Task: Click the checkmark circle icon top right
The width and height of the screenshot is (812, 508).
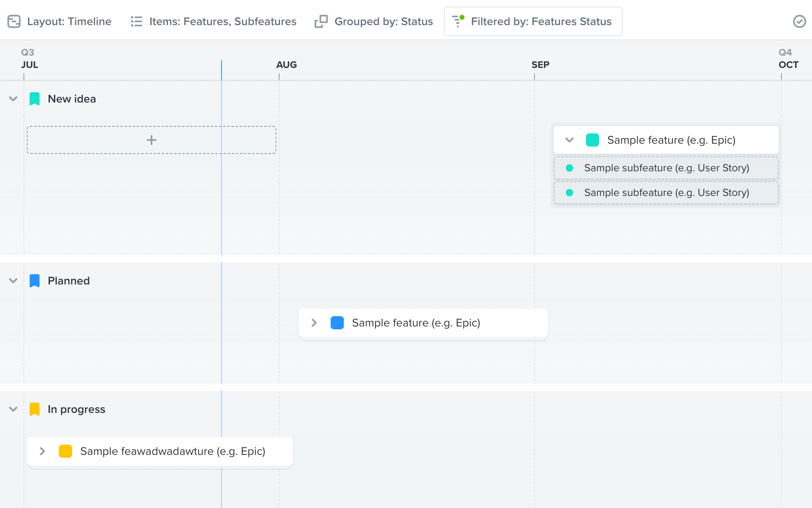Action: tap(799, 21)
